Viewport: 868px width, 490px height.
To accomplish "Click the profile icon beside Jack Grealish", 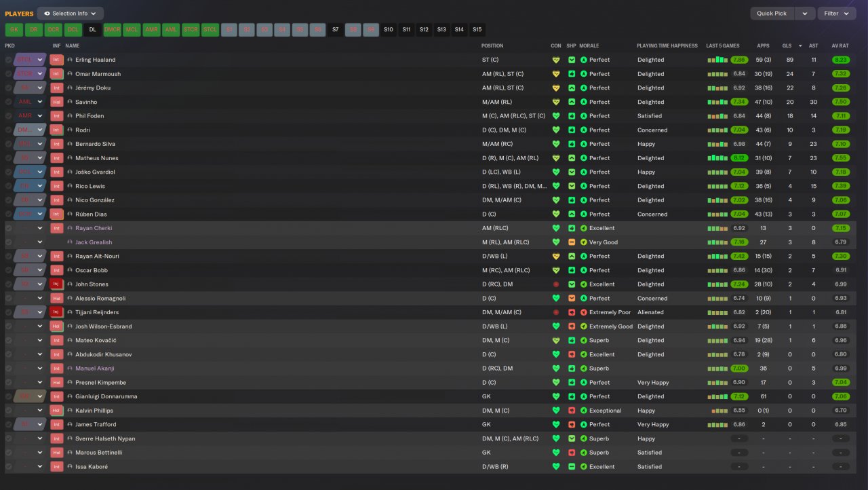I will (x=70, y=242).
